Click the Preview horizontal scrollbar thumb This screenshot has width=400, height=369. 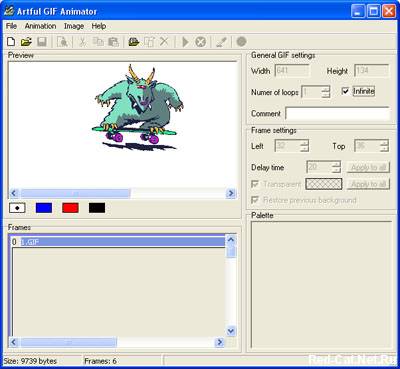pos(75,193)
